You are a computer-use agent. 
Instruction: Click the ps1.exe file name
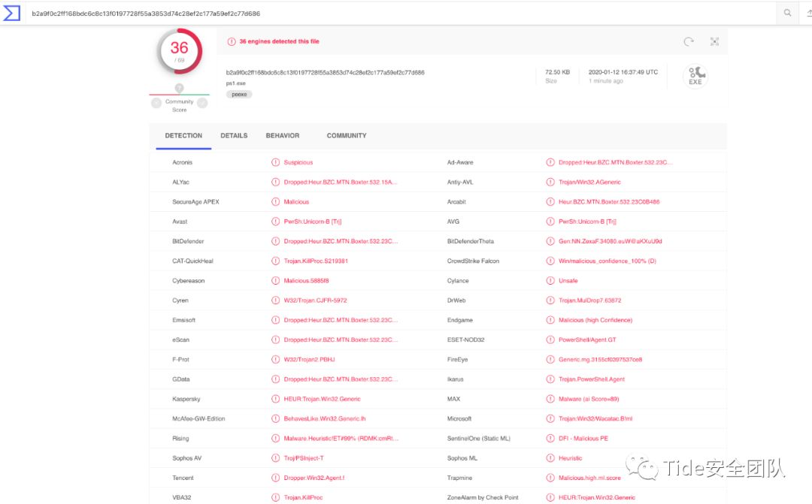[x=235, y=83]
